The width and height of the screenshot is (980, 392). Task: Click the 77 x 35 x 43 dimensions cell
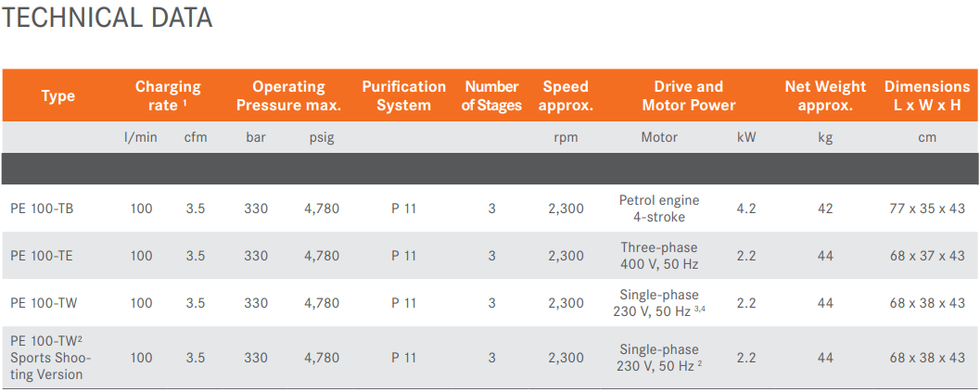(x=927, y=209)
